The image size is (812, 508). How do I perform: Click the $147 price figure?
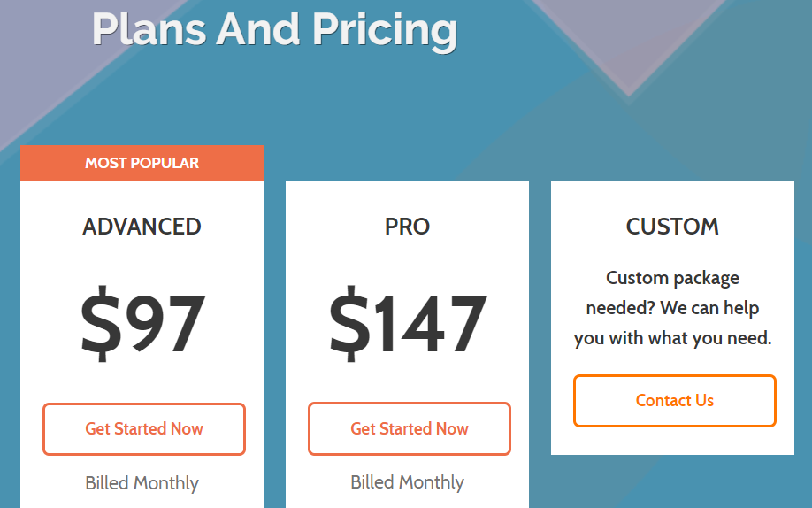click(x=408, y=323)
